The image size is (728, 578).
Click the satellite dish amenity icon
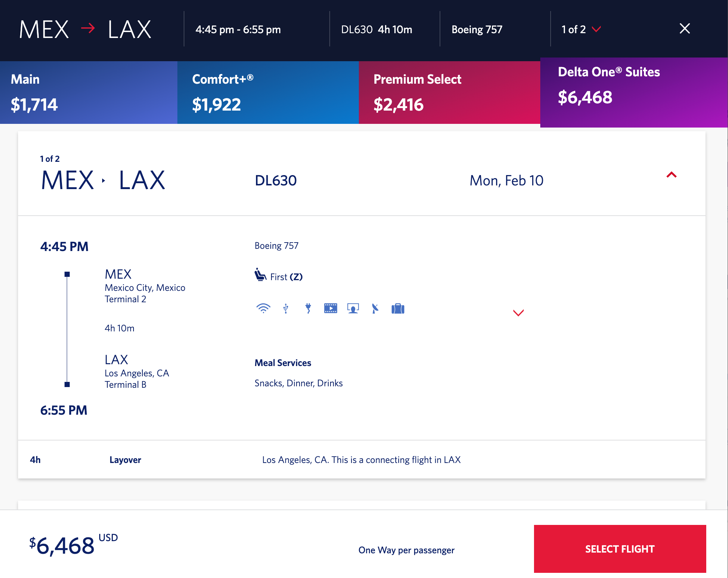click(x=375, y=308)
